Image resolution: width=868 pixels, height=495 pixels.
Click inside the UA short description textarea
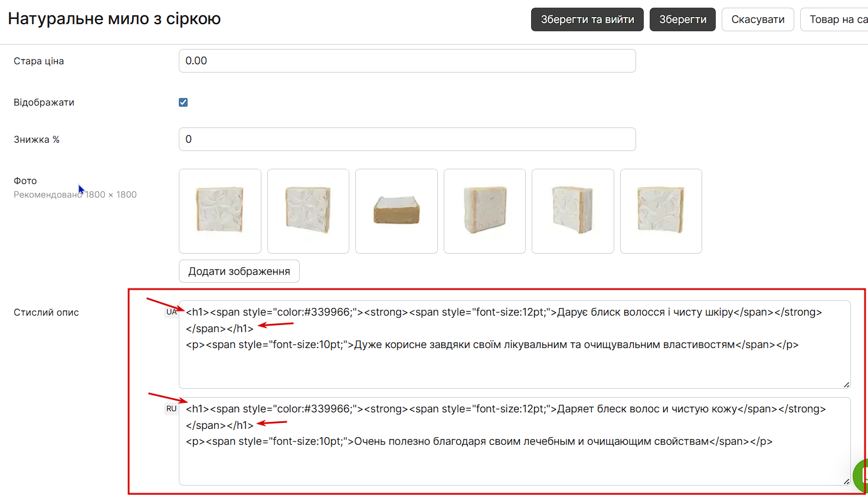[x=515, y=345]
